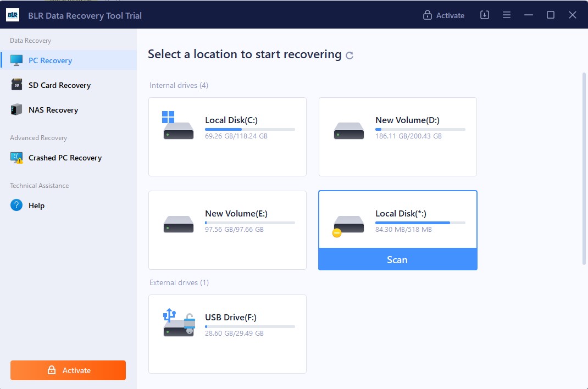The width and height of the screenshot is (588, 389).
Task: Click the Crashed PC Recovery warning icon
Action: [x=16, y=158]
